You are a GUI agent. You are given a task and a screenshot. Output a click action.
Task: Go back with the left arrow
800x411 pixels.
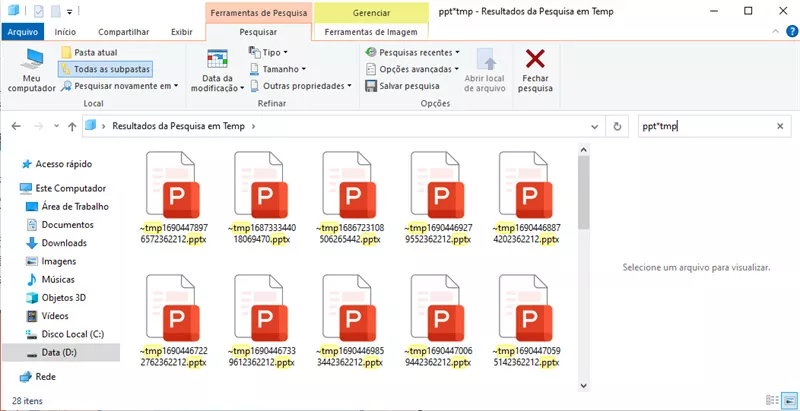16,126
